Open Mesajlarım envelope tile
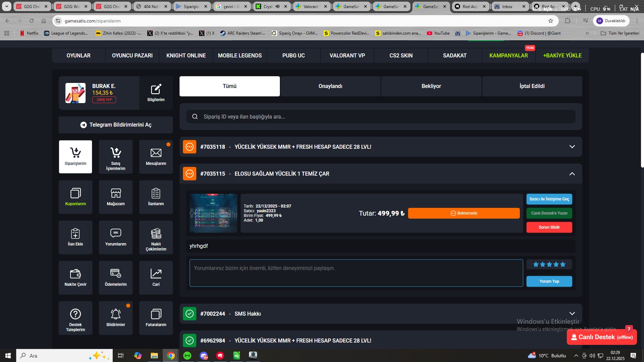644x362 pixels. (156, 157)
